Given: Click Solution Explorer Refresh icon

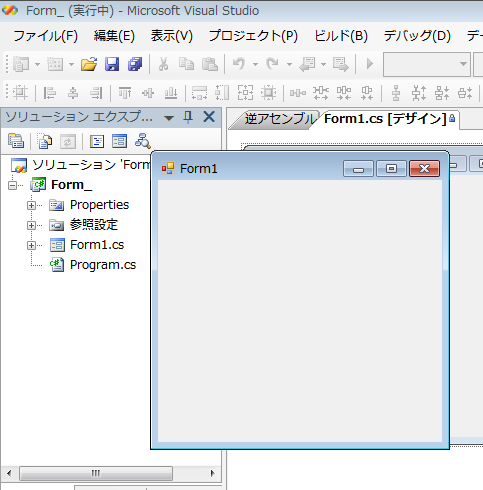Looking at the screenshot, I should point(68,142).
